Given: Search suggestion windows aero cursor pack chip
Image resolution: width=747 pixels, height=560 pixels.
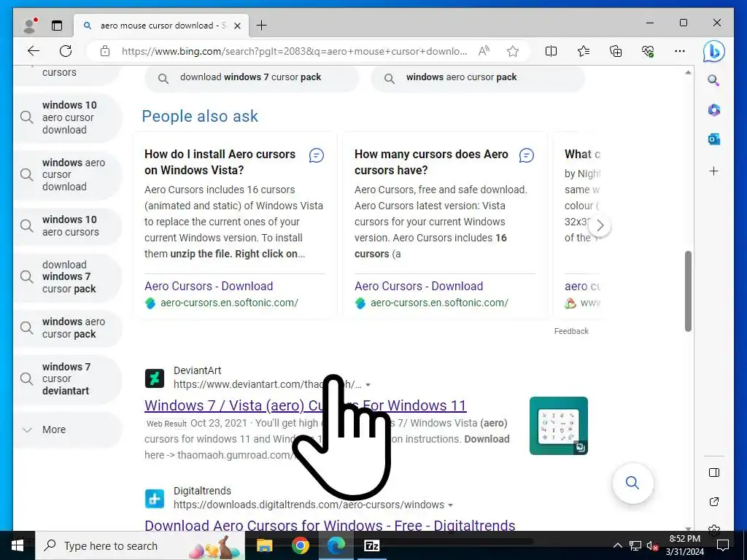Looking at the screenshot, I should click(x=477, y=77).
